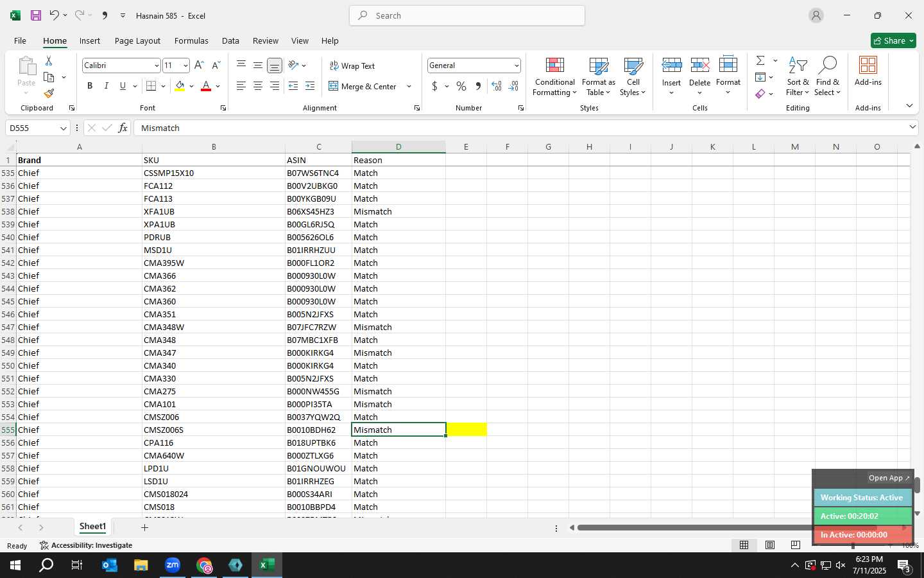
Task: Apply Percent Style number format
Action: [x=461, y=86]
